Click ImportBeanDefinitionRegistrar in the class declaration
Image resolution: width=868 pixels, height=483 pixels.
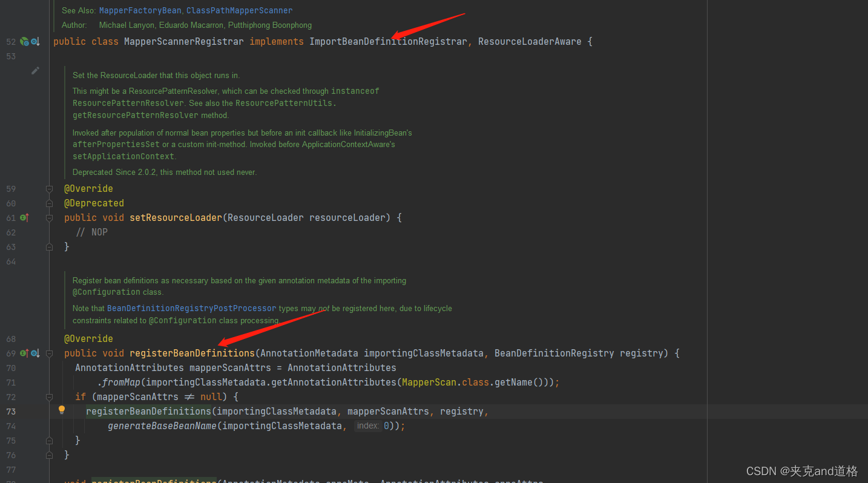tap(388, 42)
